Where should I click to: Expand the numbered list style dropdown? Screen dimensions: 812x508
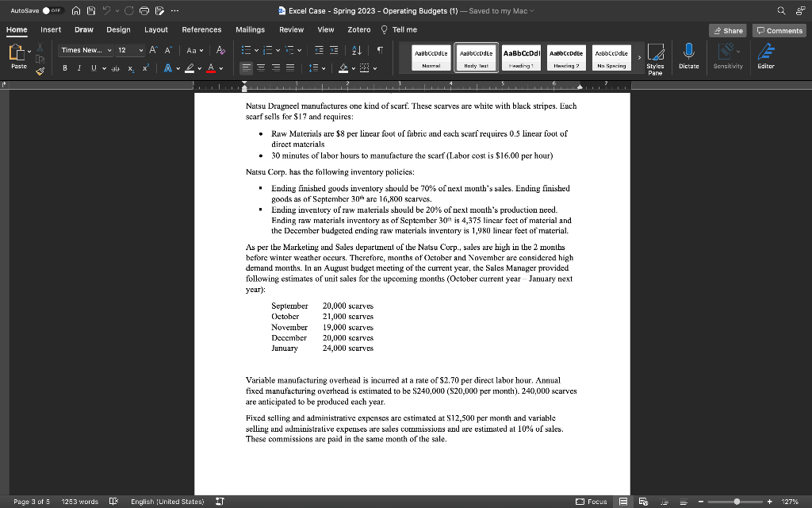tap(278, 50)
